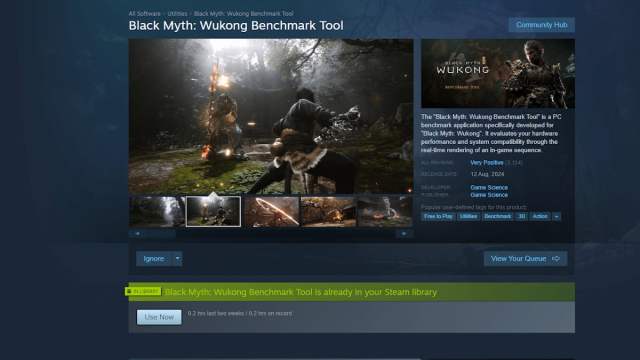Select the highlighted forest fight thumbnail
The image size is (640, 360).
(x=213, y=211)
